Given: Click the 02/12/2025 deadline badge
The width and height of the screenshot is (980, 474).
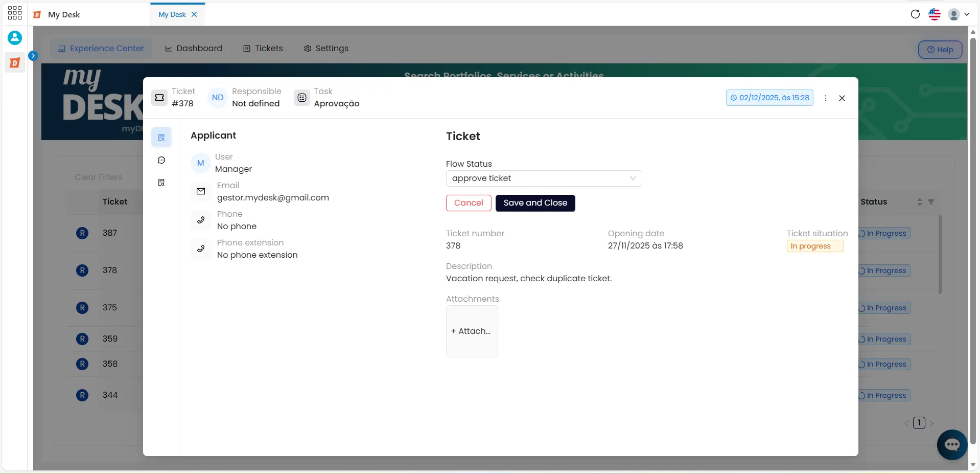Looking at the screenshot, I should (769, 98).
